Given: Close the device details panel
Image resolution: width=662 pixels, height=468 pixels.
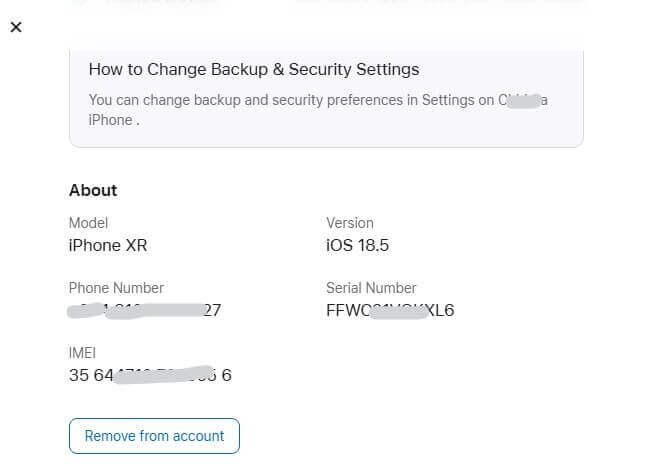Looking at the screenshot, I should pyautogui.click(x=16, y=27).
